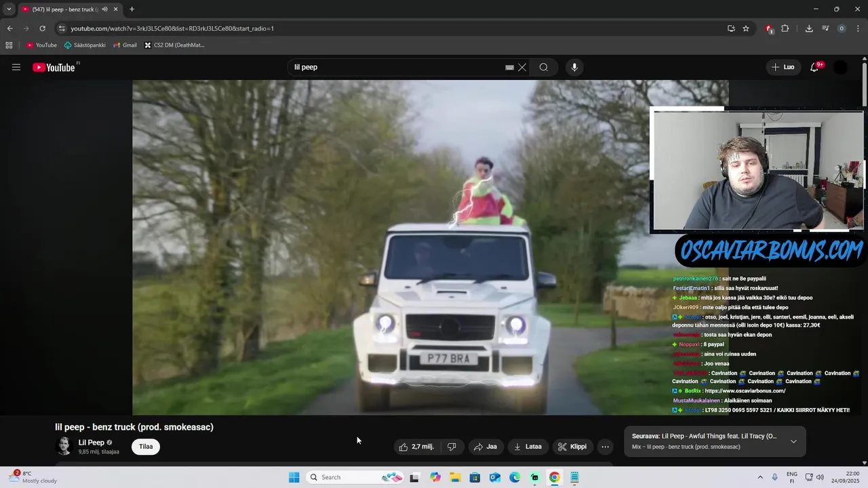Open the Lil Peep channel avatar
The width and height of the screenshot is (868, 488).
point(64,446)
